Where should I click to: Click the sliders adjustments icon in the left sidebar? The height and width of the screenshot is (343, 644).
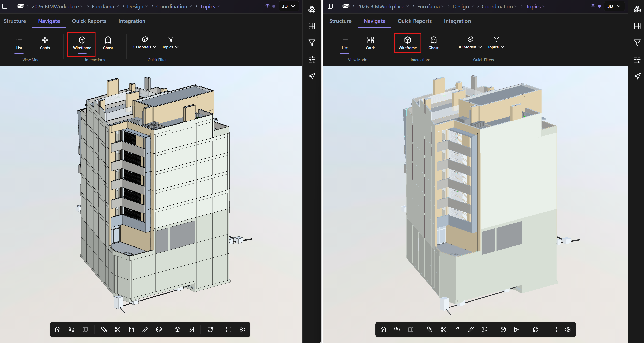[312, 60]
